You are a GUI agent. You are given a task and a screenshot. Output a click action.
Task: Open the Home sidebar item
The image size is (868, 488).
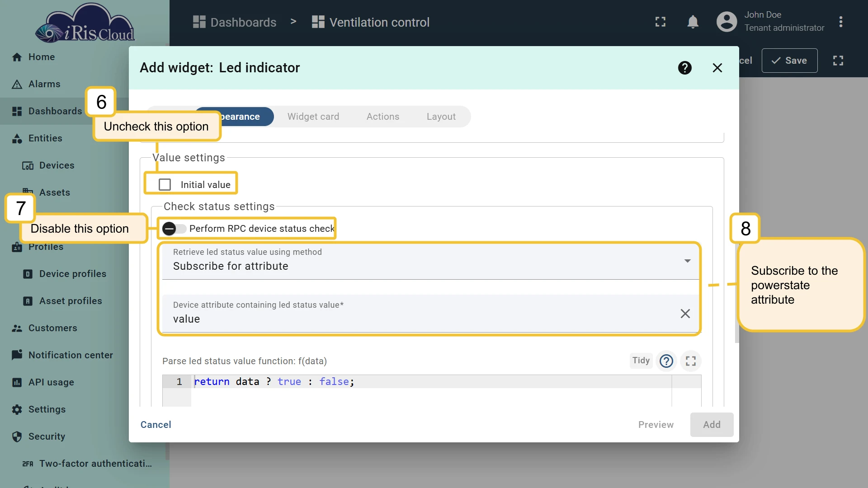tap(41, 57)
